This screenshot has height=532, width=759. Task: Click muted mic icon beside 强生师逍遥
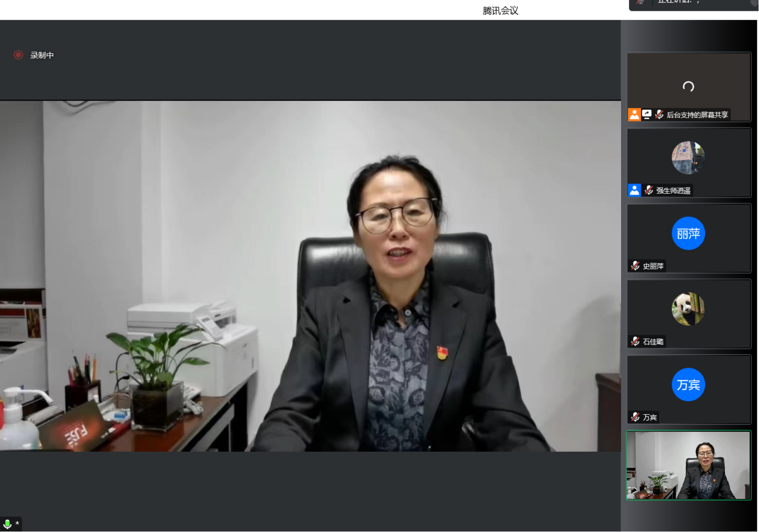(x=648, y=190)
